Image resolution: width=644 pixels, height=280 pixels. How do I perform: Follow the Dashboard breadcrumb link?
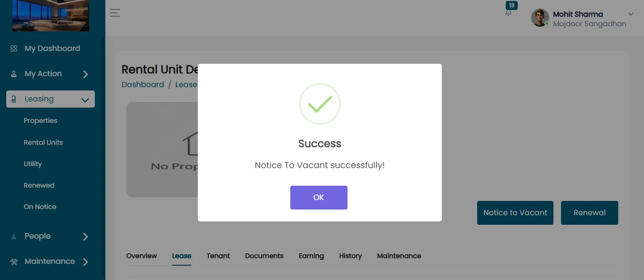pos(143,84)
